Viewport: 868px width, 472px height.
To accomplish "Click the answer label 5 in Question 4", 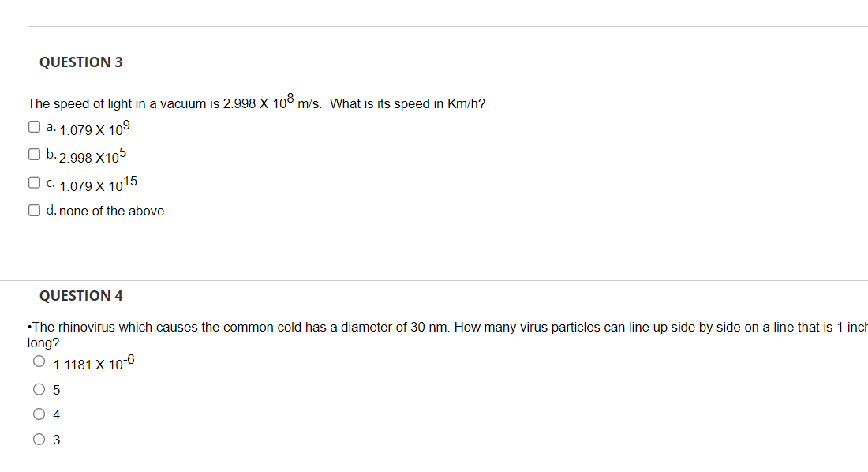I will coord(57,390).
